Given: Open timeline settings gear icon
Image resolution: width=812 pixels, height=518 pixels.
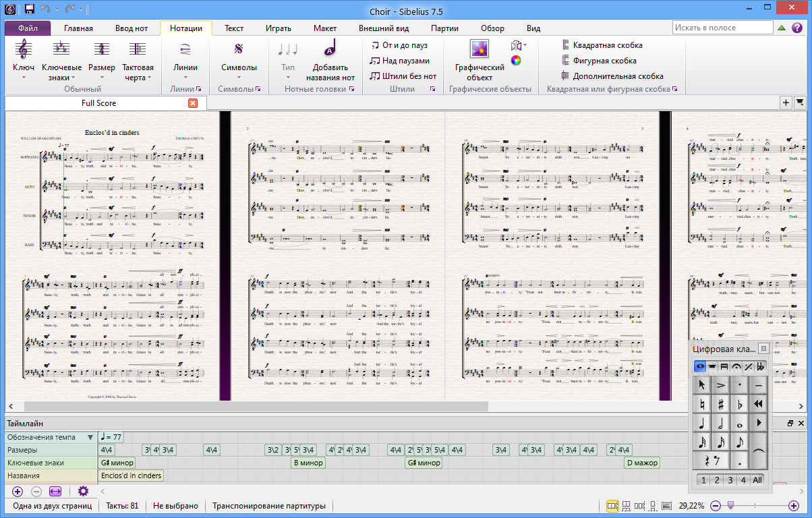Looking at the screenshot, I should pos(84,492).
